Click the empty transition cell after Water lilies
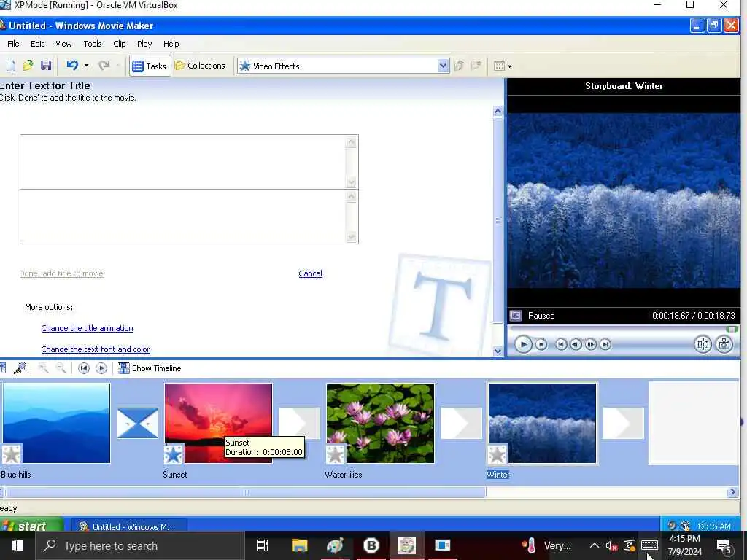The width and height of the screenshot is (747, 560). (x=461, y=423)
